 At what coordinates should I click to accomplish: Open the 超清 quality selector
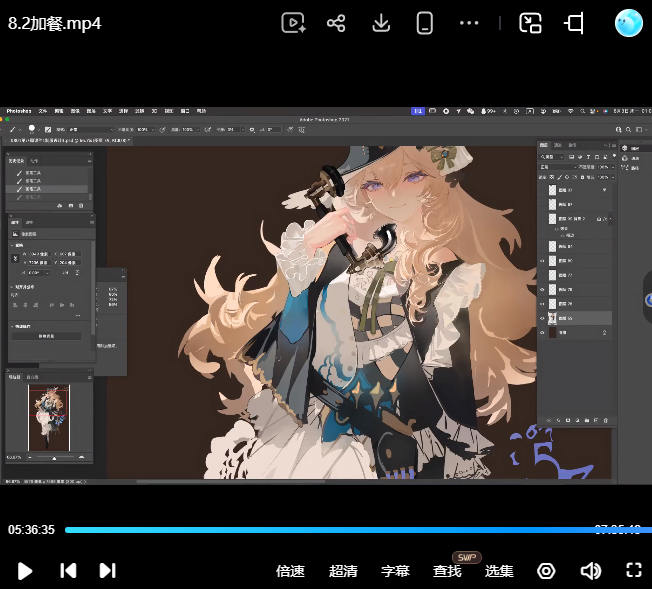(343, 571)
